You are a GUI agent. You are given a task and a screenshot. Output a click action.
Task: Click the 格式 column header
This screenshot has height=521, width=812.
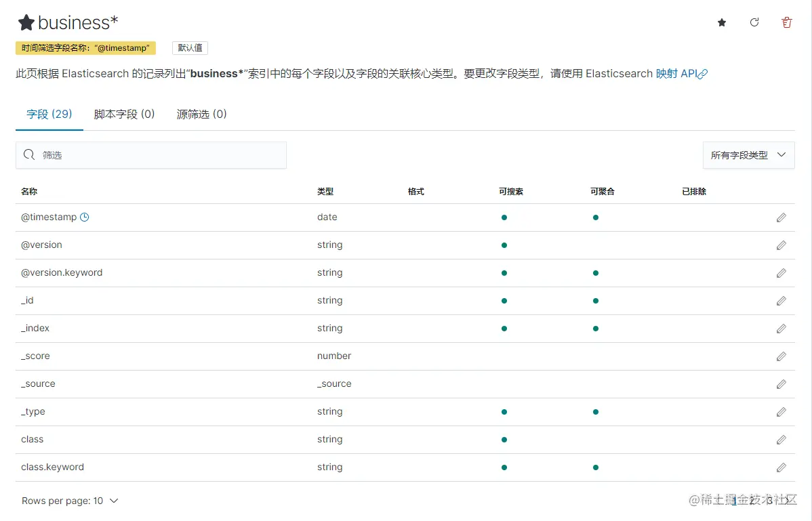(x=416, y=192)
